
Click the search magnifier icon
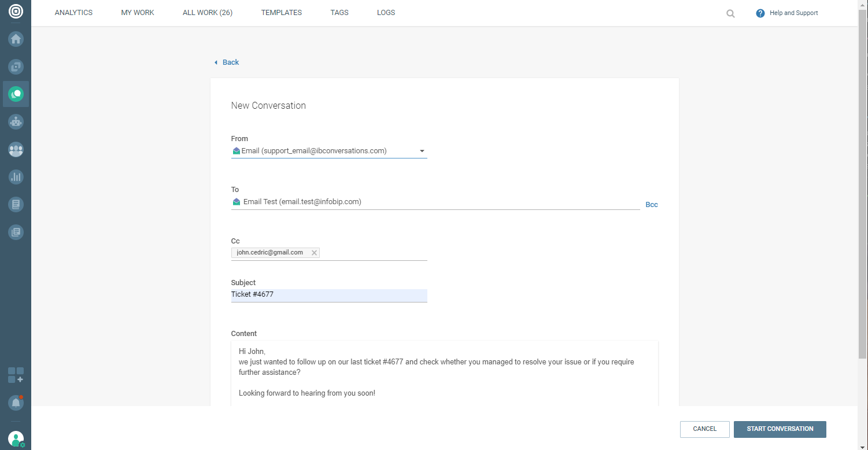[x=730, y=13]
